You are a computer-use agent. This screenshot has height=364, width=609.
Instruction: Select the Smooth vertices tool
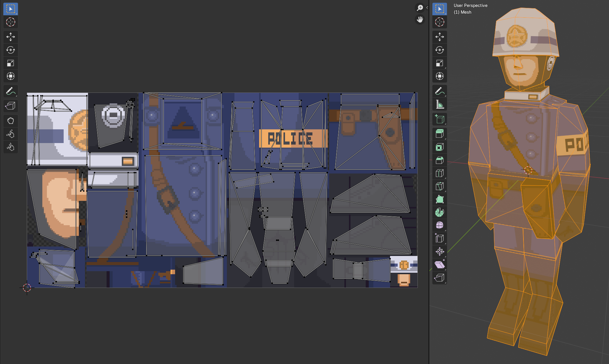tap(440, 226)
